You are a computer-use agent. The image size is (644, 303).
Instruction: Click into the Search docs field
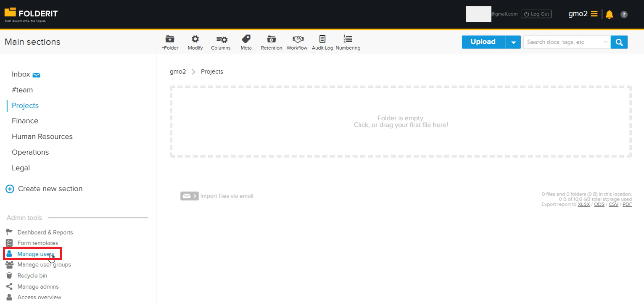coord(563,42)
